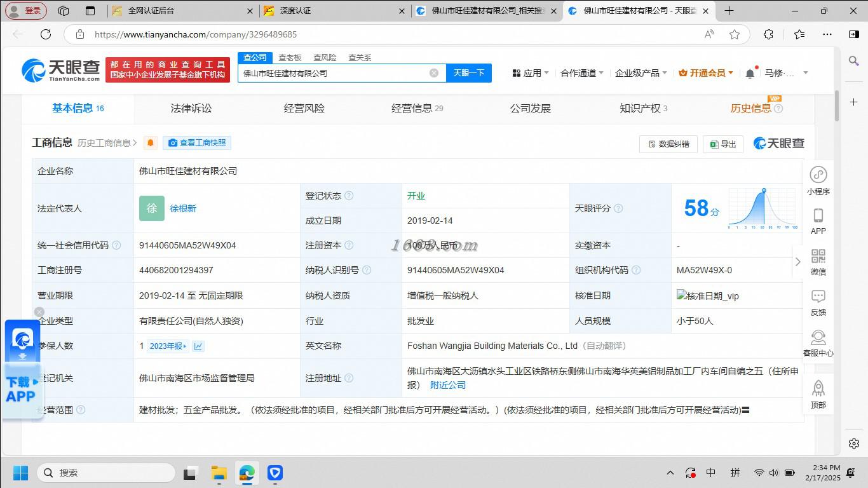Show hidden icons in system tray
The height and width of the screenshot is (488, 868).
[x=670, y=473]
